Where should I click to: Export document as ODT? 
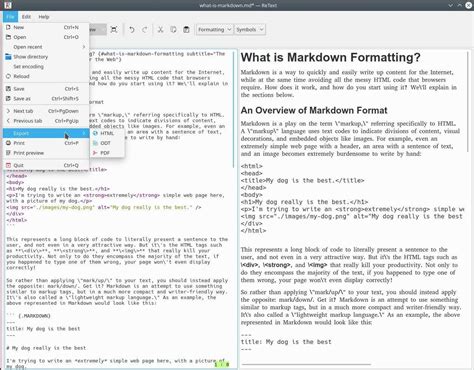tap(107, 143)
